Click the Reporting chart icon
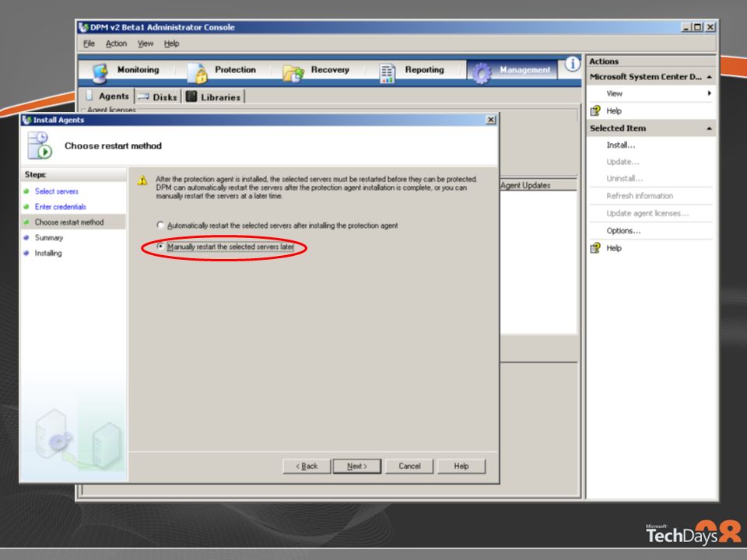This screenshot has width=747, height=560. tap(387, 73)
